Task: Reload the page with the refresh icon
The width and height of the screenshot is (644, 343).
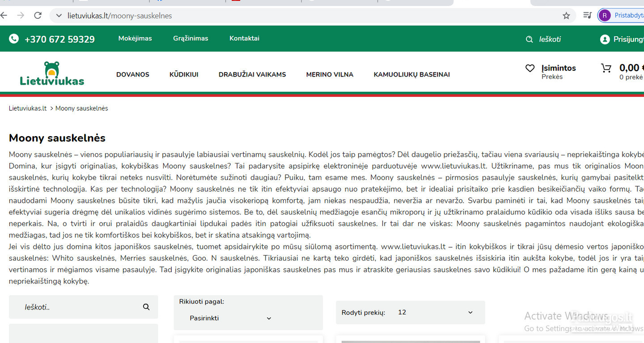Action: (x=38, y=16)
